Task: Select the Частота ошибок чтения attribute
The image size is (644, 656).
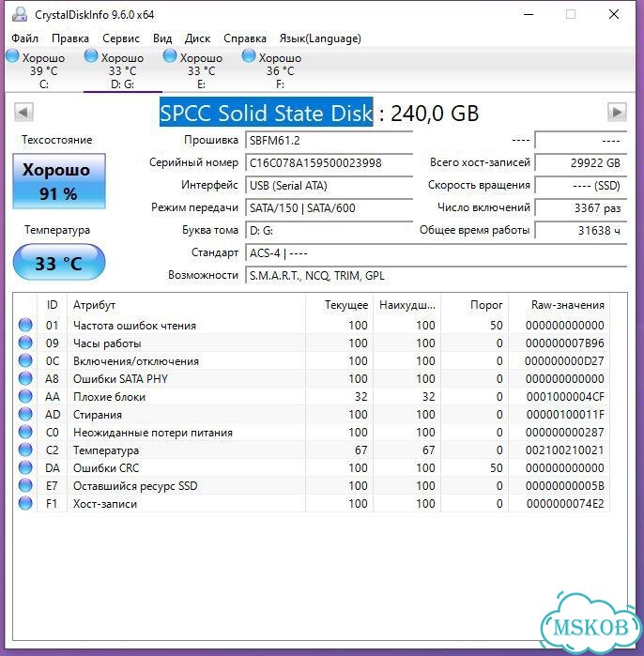Action: (x=134, y=326)
